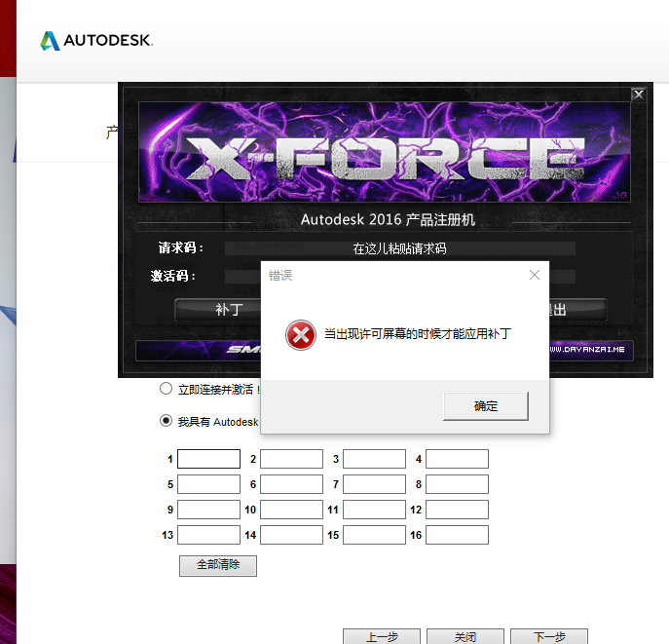Click activation code box 9
This screenshot has height=644, width=669.
[208, 510]
